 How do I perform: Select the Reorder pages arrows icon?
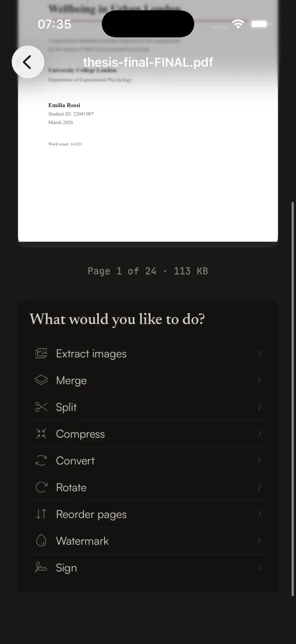tap(41, 514)
